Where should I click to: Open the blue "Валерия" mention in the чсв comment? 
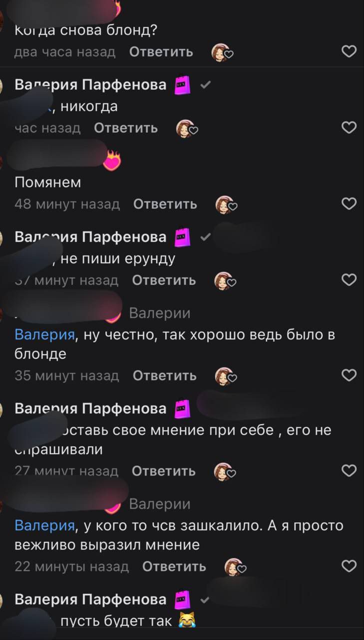[44, 526]
